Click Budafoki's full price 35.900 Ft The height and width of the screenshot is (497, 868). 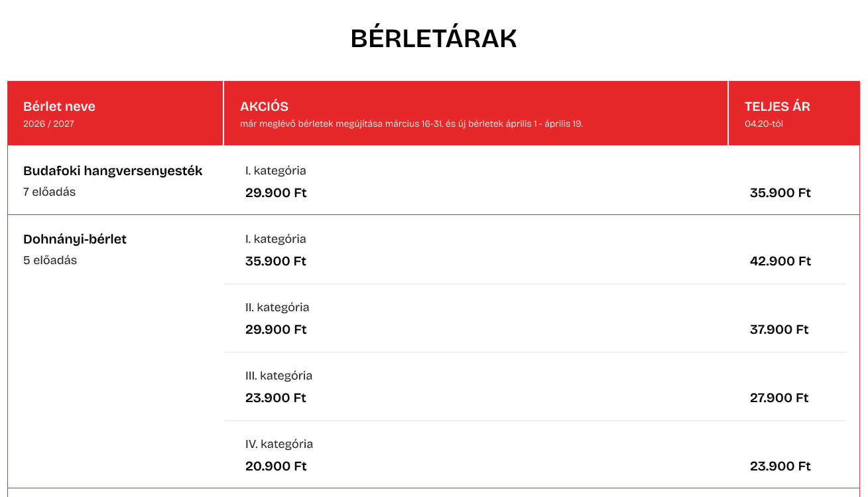[x=780, y=193]
